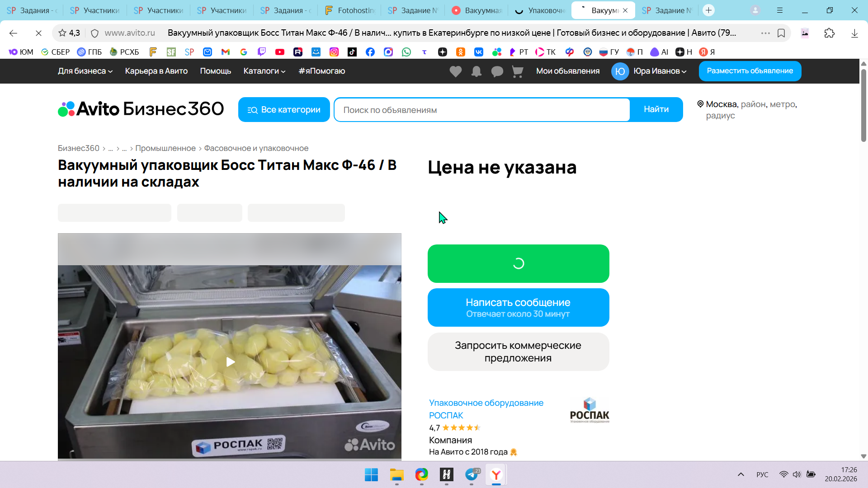Open YouTube bookmark in bookmarks bar

280,52
